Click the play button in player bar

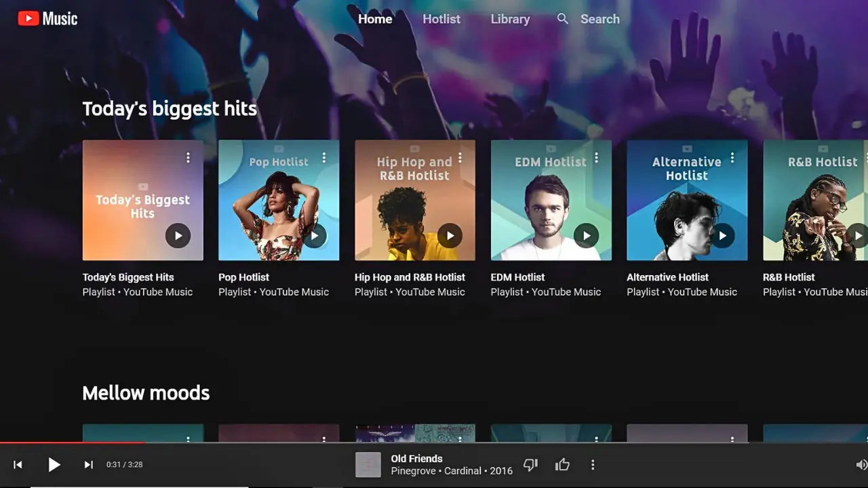pos(54,465)
